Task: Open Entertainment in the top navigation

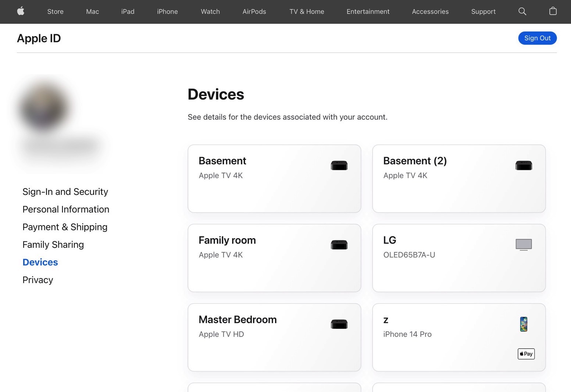Action: pos(368,12)
